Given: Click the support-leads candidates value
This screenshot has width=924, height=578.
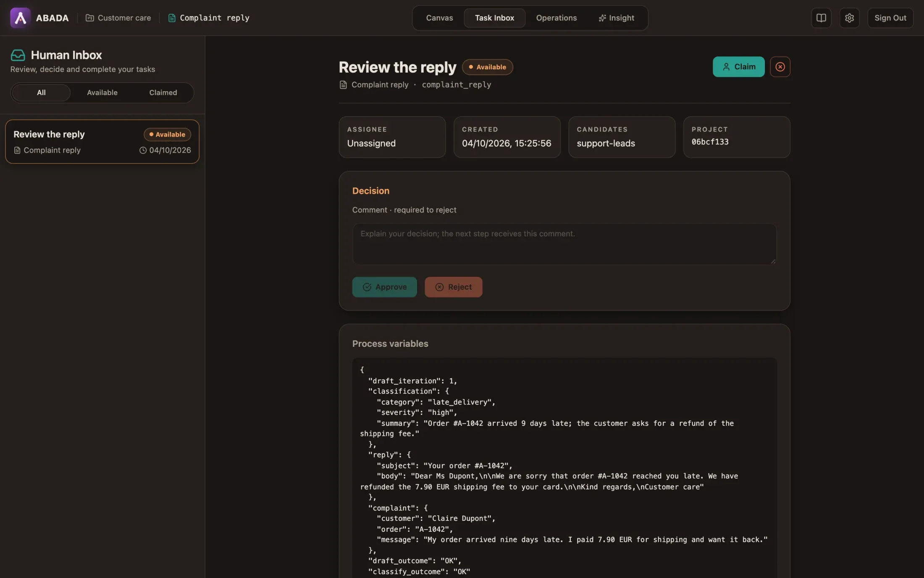Looking at the screenshot, I should [x=606, y=143].
